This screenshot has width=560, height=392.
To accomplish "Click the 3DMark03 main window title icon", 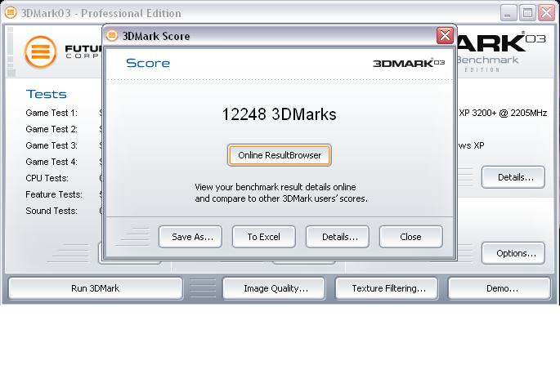I will pos(11,13).
